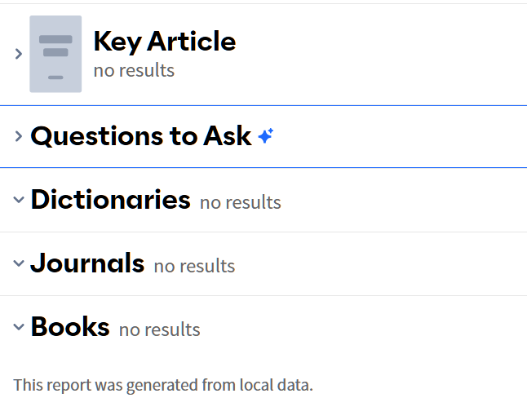The height and width of the screenshot is (420, 527).
Task: Collapse the Journals section chevron
Action: [19, 263]
